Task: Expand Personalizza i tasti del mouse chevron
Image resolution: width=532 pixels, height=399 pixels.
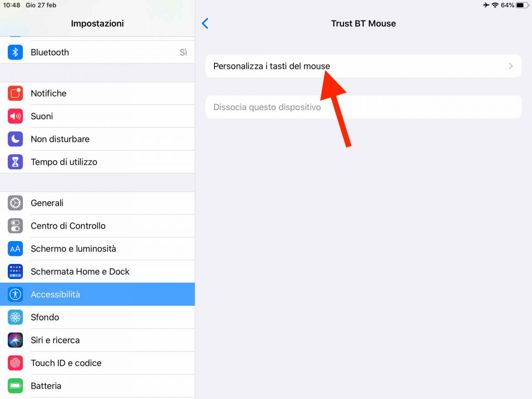Action: pyautogui.click(x=511, y=66)
